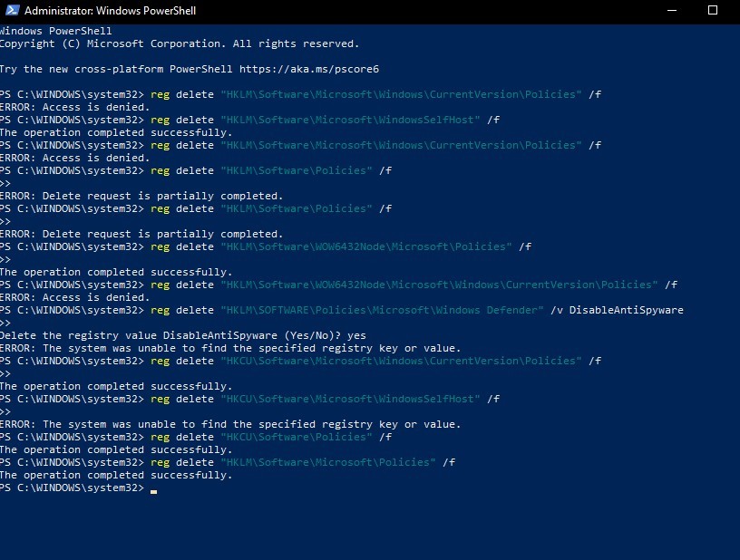Click the https://aka.ms/pscore6 URL text
The image size is (740, 560).
(x=309, y=69)
